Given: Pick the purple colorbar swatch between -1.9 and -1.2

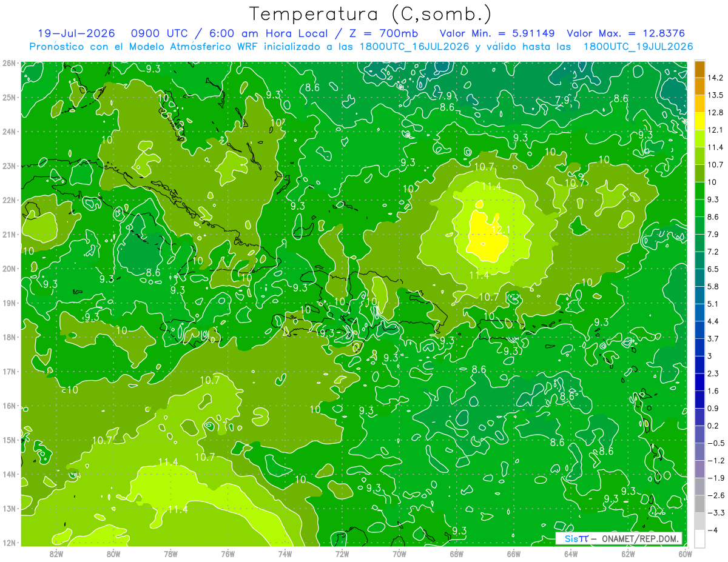Looking at the screenshot, I should pyautogui.click(x=699, y=469).
